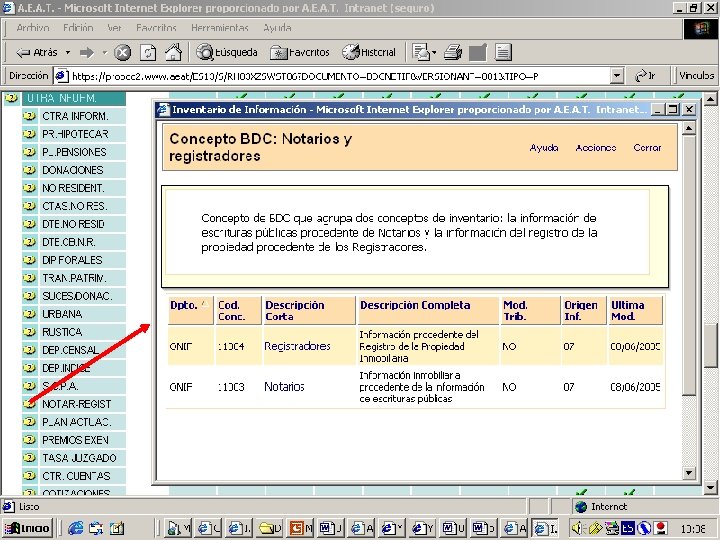Open the Edición menu
Image resolution: width=720 pixels, height=540 pixels.
[78, 28]
